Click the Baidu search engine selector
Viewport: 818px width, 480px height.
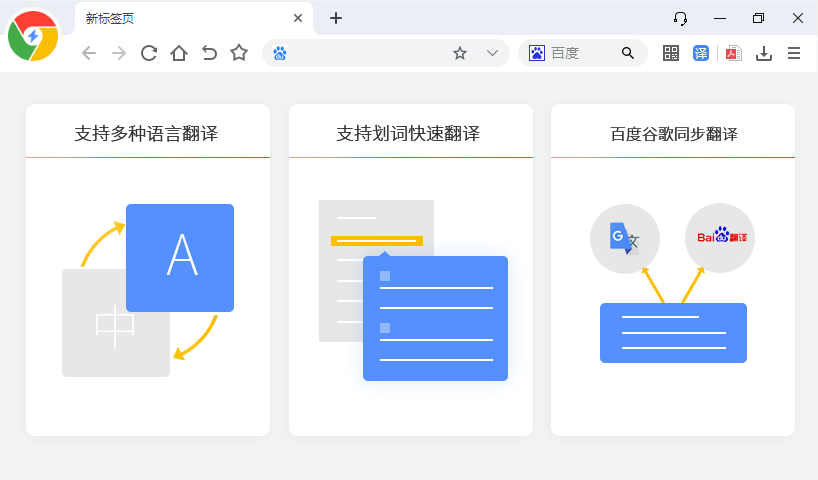[537, 53]
